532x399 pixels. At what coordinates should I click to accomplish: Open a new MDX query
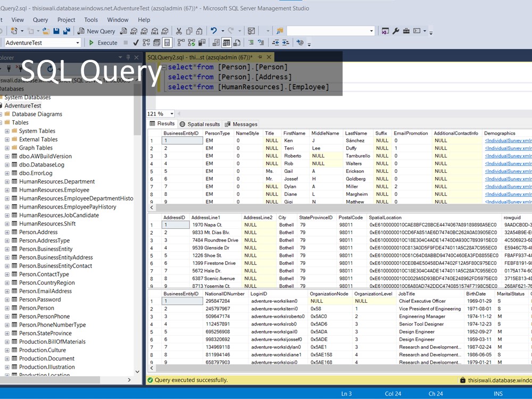pos(134,31)
